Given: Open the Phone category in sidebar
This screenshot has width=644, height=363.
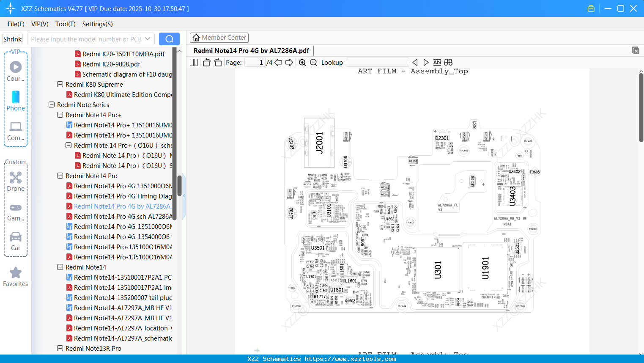Looking at the screenshot, I should (16, 101).
